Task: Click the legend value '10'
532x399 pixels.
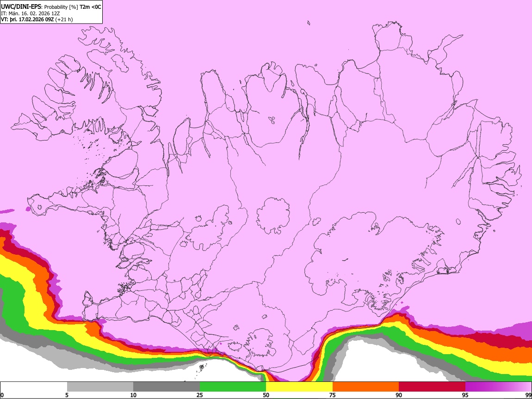Action: click(x=133, y=395)
